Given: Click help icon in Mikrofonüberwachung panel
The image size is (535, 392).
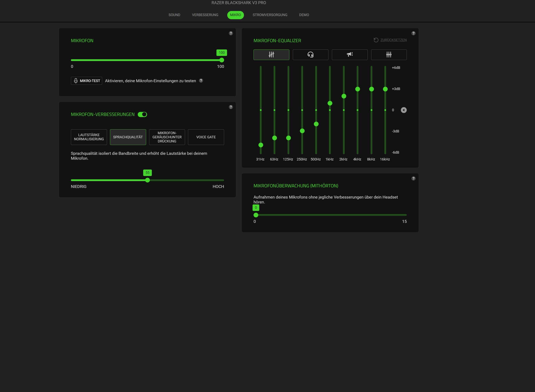Looking at the screenshot, I should pos(413,179).
